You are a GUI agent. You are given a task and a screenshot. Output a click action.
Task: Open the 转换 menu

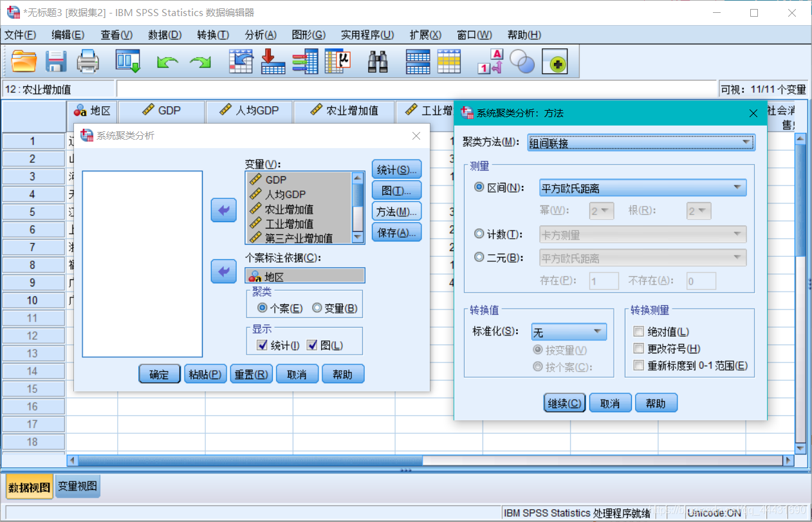click(x=213, y=35)
